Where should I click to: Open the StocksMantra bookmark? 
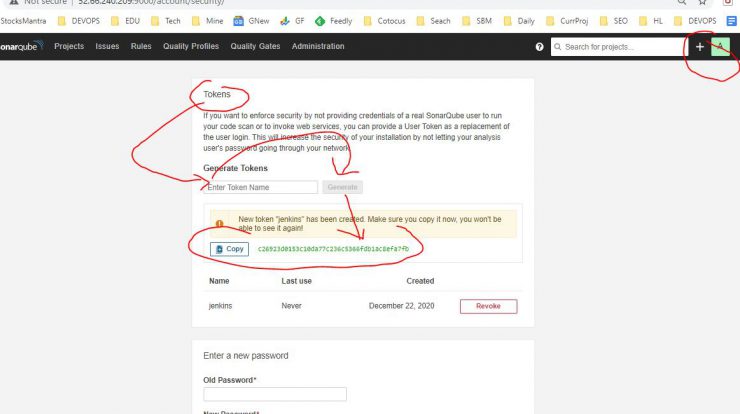tap(23, 21)
